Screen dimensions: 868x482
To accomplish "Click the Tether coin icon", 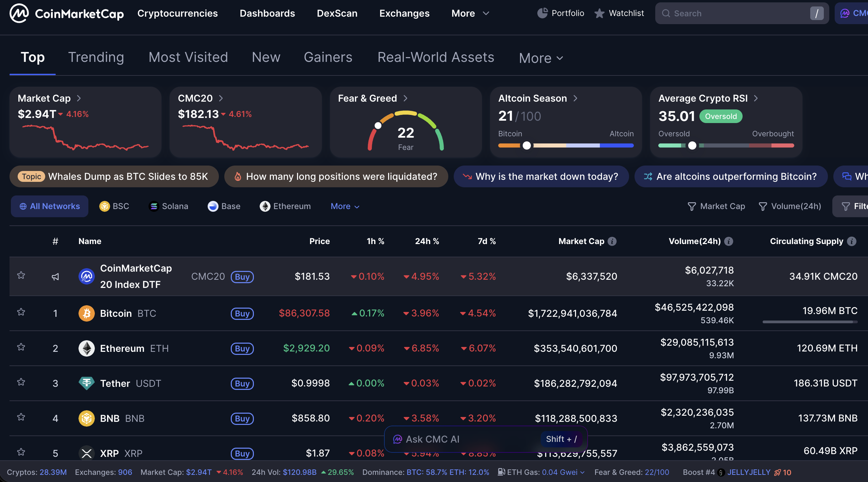I will coord(86,383).
